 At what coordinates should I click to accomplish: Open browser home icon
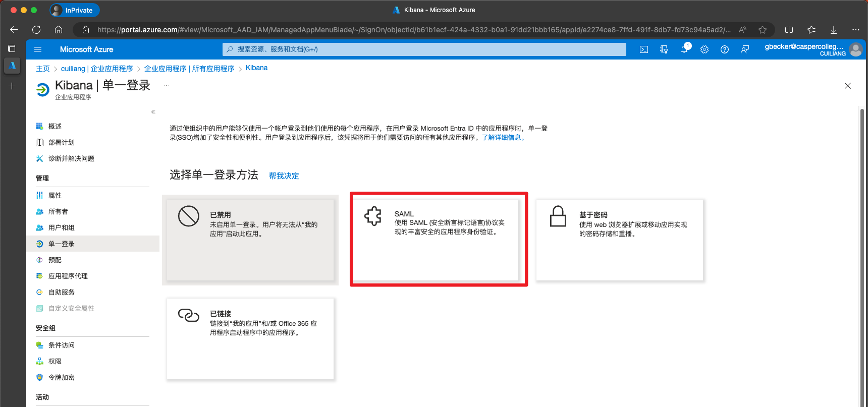(x=59, y=30)
